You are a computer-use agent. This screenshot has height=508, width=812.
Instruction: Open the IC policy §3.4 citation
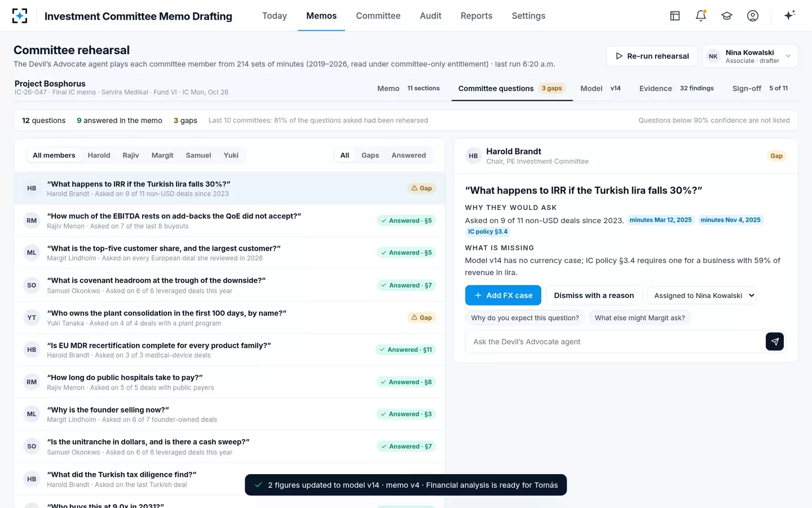click(488, 232)
